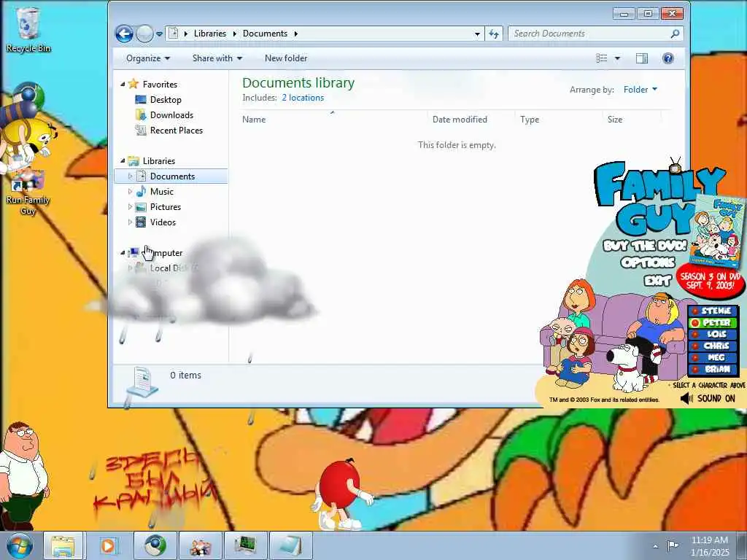Open the Share with menu
This screenshot has height=560, width=747.
tap(217, 58)
